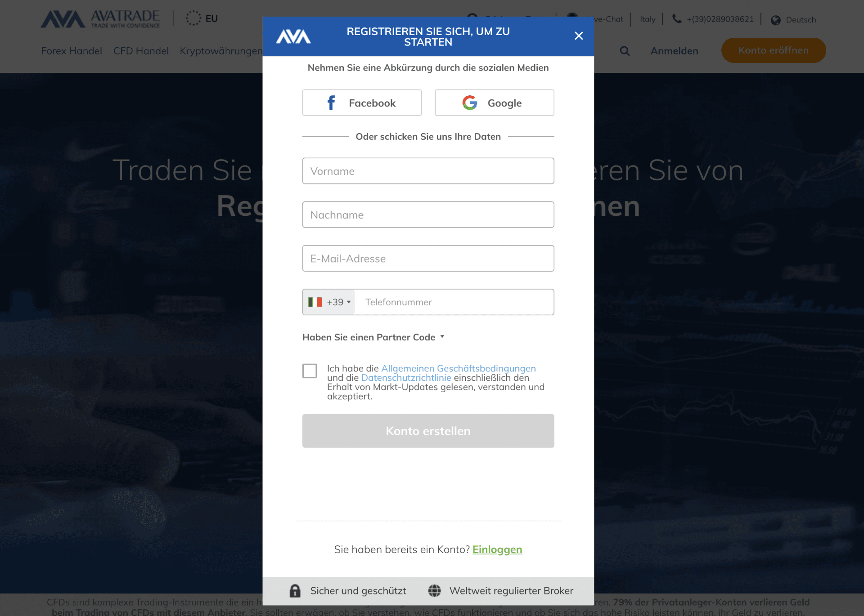Open the Allgemeinen Geschäftsbedingungen link
The image size is (864, 616).
tap(459, 368)
